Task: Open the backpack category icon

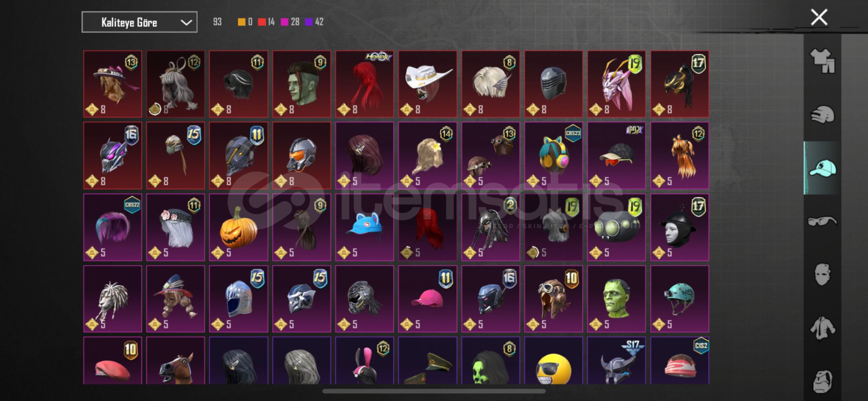Action: (822, 381)
